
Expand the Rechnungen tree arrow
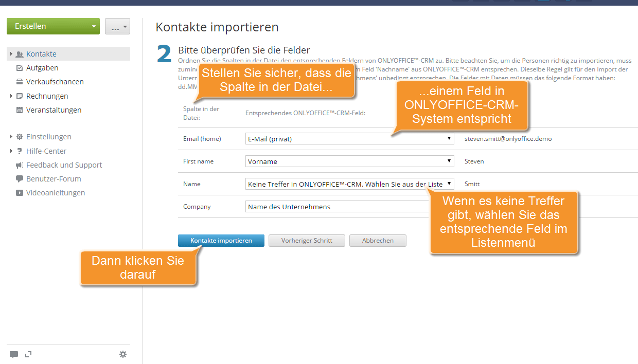11,96
